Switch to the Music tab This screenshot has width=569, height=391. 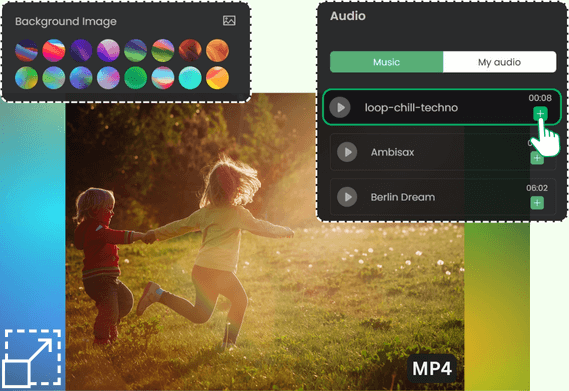(386, 62)
